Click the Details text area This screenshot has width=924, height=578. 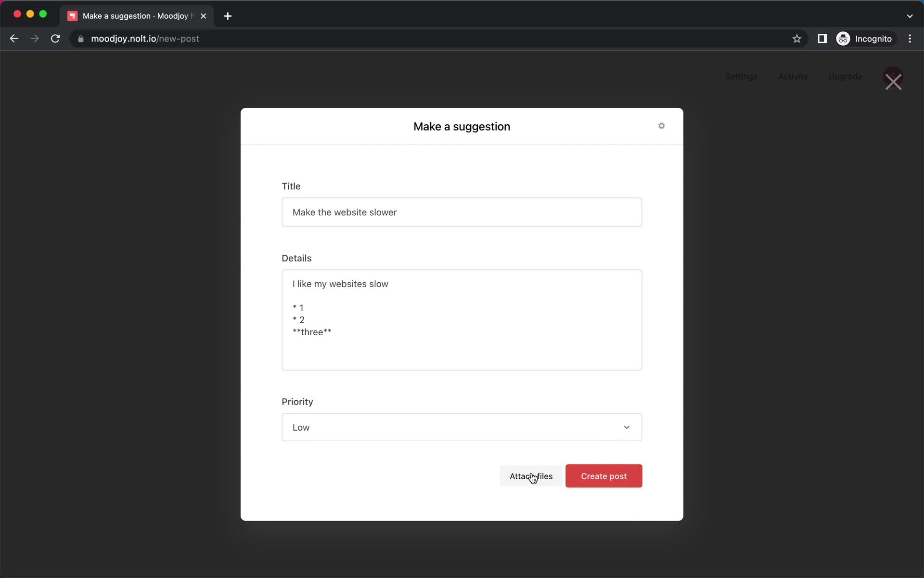(x=462, y=320)
